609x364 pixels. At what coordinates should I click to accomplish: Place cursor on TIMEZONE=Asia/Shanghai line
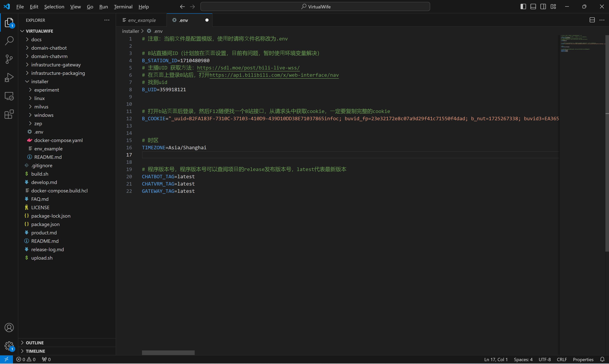point(174,148)
